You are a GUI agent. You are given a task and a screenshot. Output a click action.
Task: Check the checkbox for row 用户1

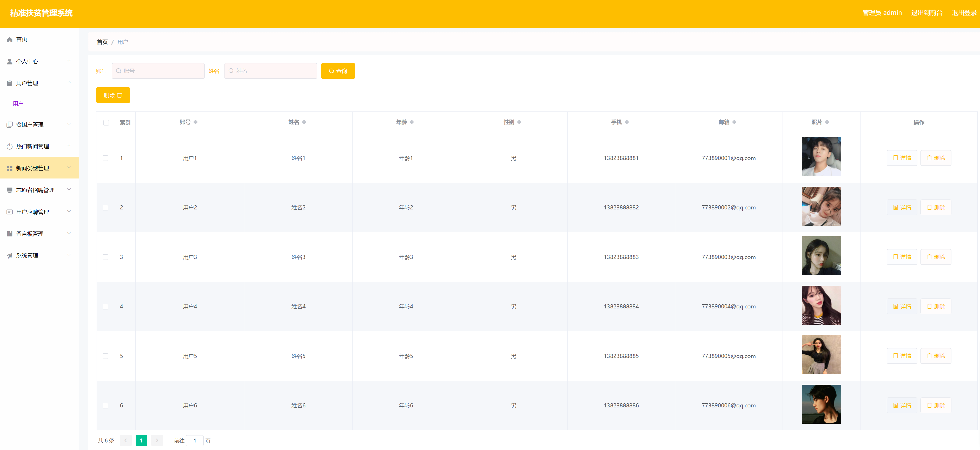click(x=105, y=158)
